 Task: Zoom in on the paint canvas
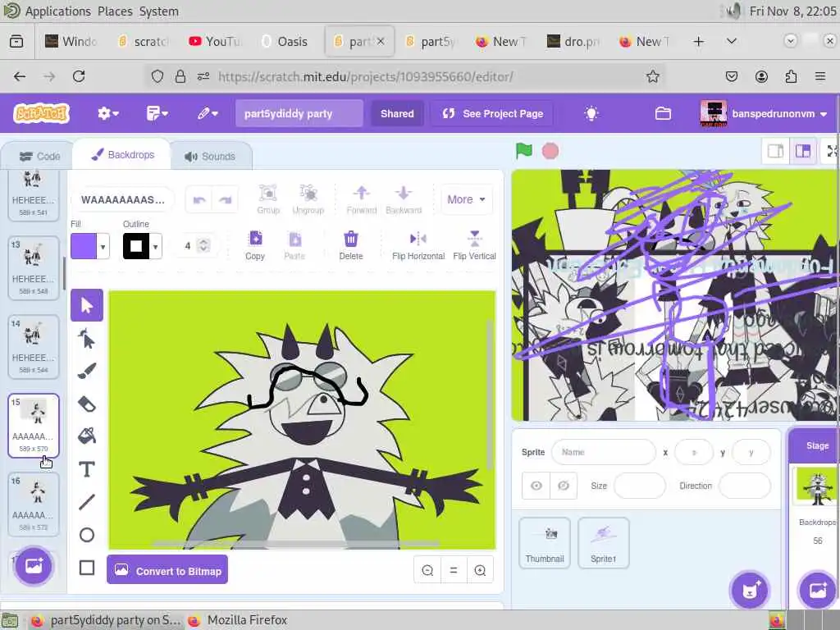(x=480, y=571)
